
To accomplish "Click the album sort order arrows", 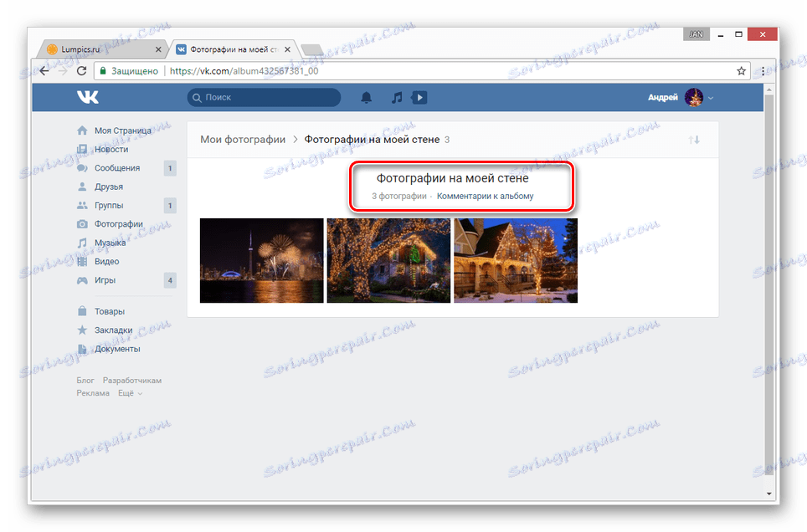I will click(x=695, y=140).
